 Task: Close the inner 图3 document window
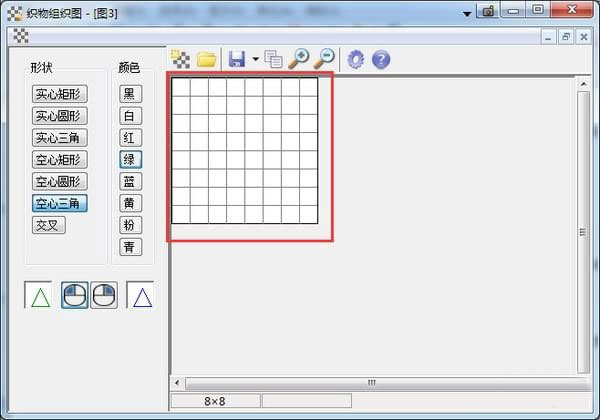click(x=584, y=37)
